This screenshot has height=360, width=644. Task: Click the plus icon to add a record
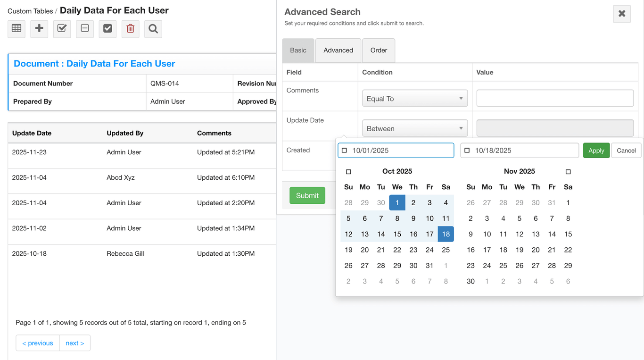[x=39, y=29]
